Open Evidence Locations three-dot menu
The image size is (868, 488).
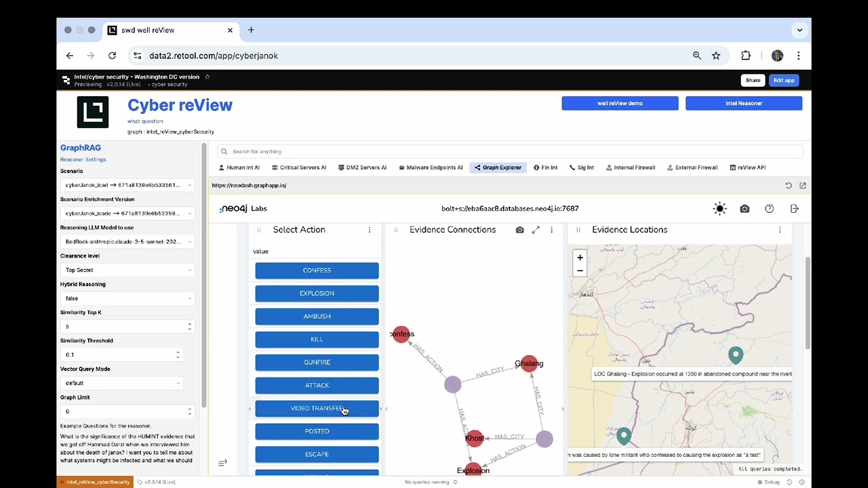click(x=780, y=230)
